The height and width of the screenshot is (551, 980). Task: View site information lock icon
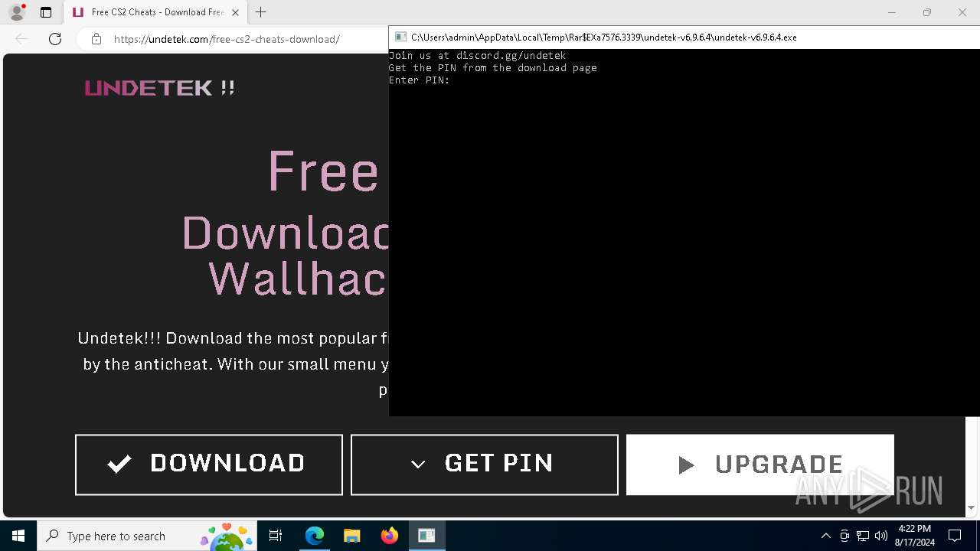[x=96, y=39]
